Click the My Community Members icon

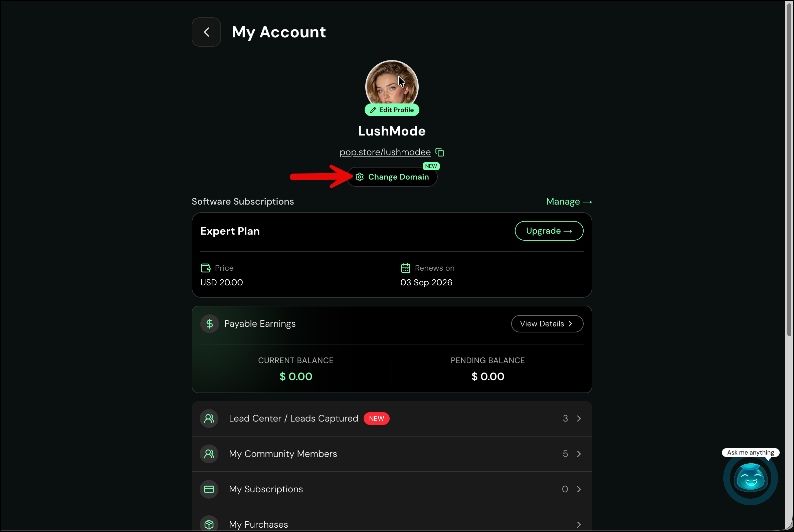pyautogui.click(x=209, y=454)
